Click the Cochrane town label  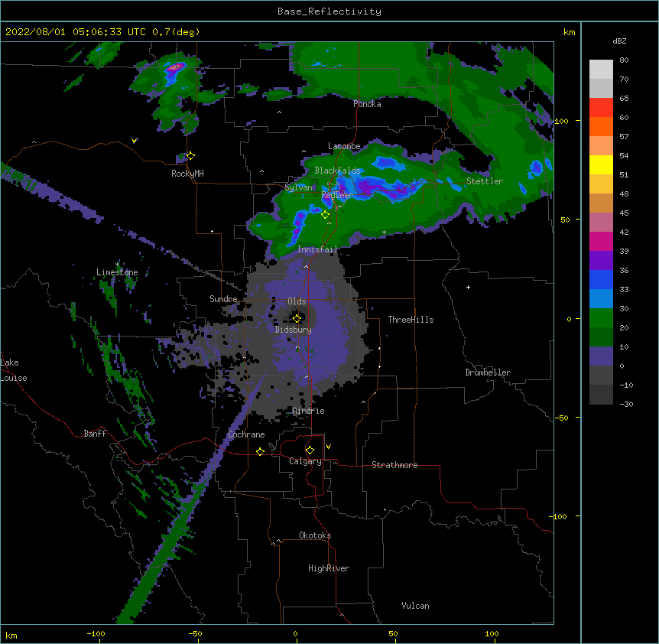[246, 434]
